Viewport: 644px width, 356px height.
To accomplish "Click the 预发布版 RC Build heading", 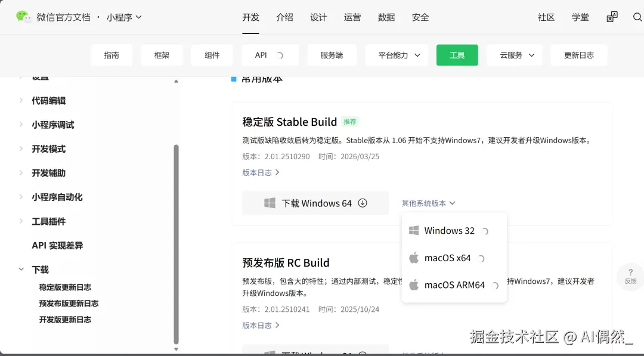I will point(286,263).
